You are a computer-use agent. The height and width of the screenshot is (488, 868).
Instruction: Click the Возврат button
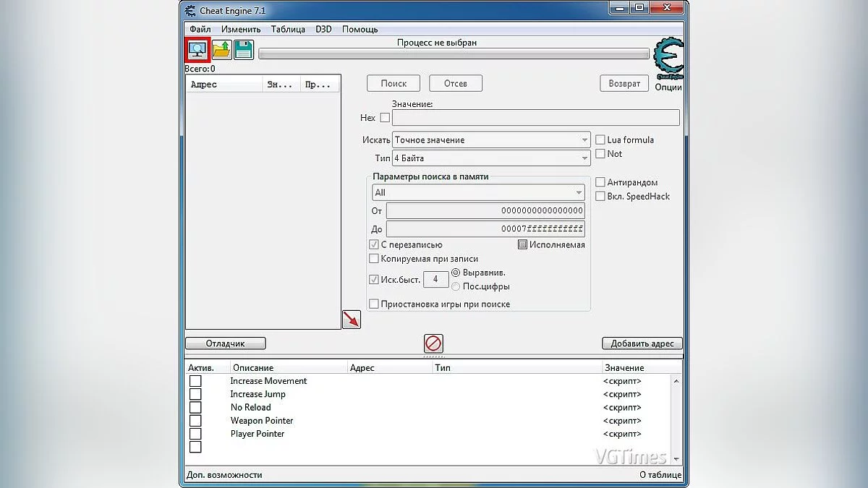[x=624, y=83]
